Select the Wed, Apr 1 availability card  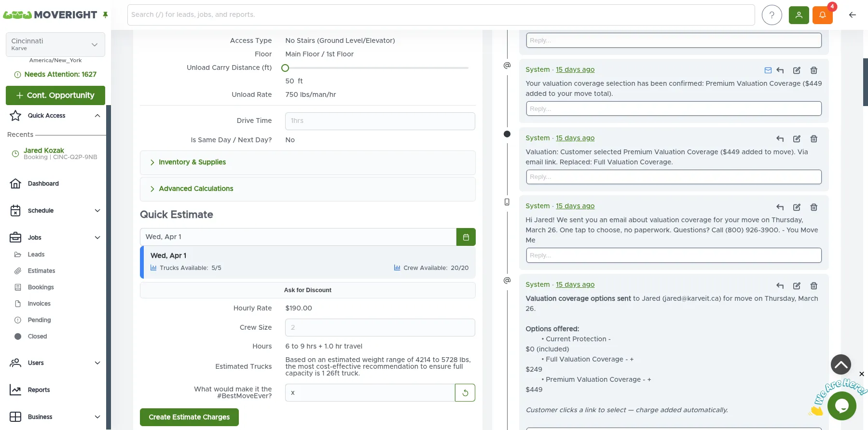coord(308,262)
